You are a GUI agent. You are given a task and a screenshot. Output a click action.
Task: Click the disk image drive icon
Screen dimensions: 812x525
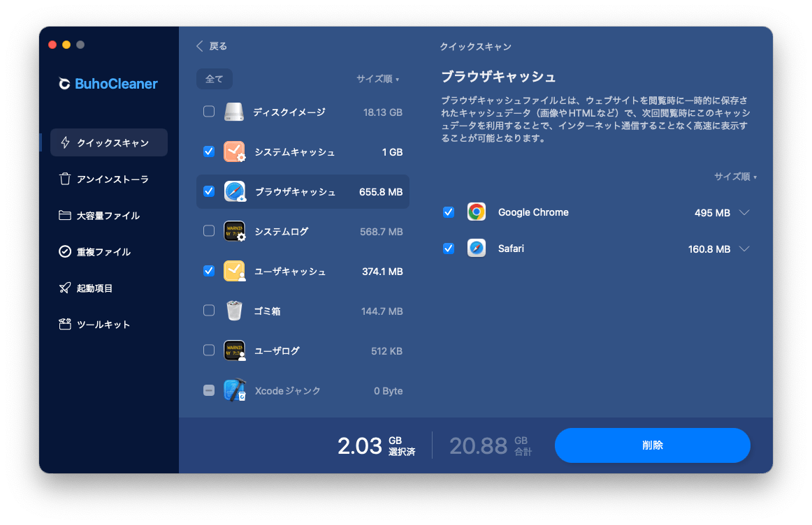coord(234,112)
